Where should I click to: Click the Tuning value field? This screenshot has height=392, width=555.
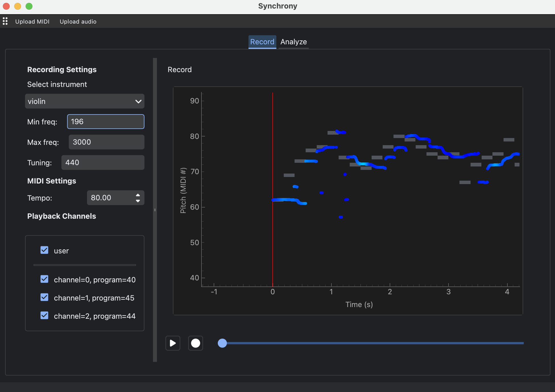point(103,162)
